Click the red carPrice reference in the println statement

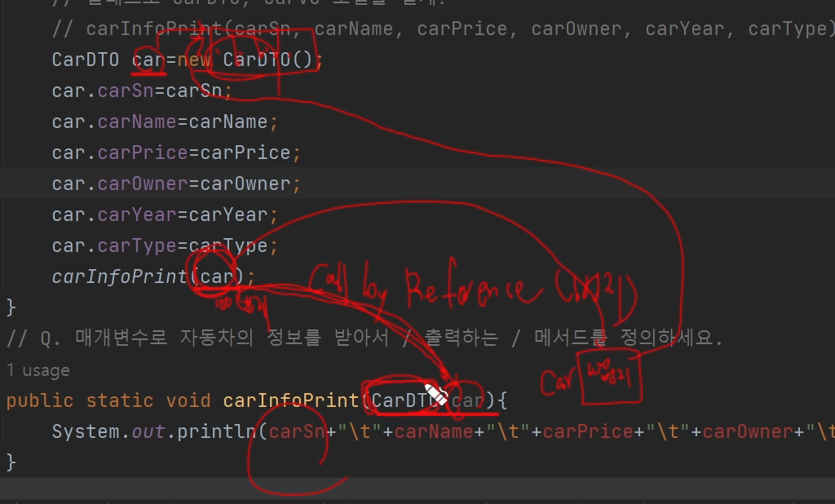point(588,431)
